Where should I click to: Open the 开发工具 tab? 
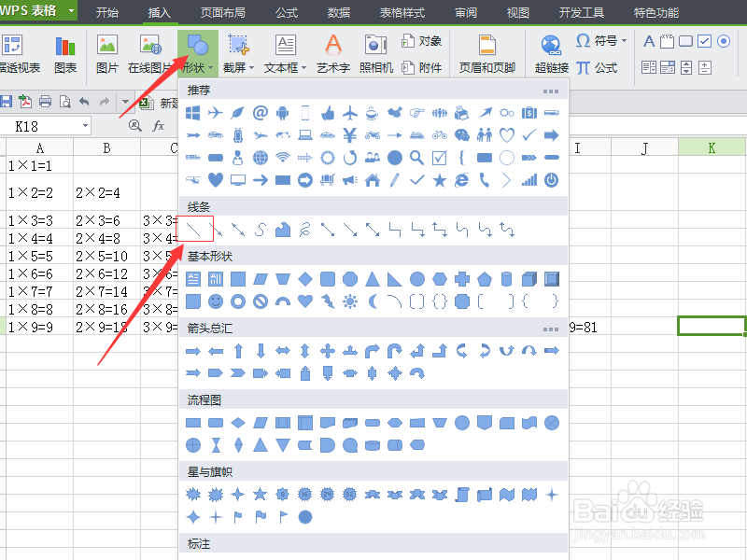[581, 12]
